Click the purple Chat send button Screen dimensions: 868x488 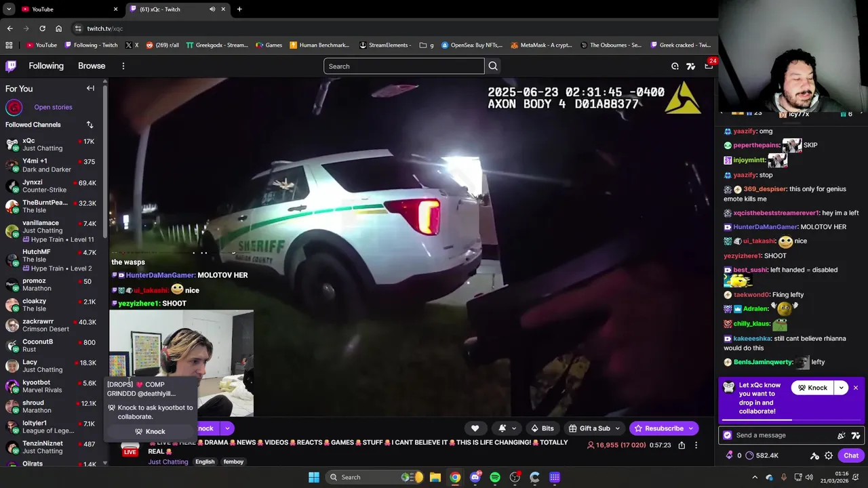click(x=851, y=455)
